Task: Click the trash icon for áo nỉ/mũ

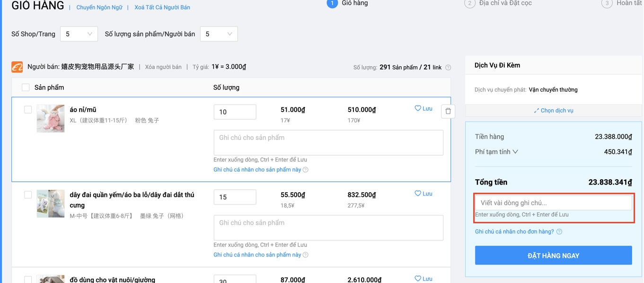Action: coord(448,111)
